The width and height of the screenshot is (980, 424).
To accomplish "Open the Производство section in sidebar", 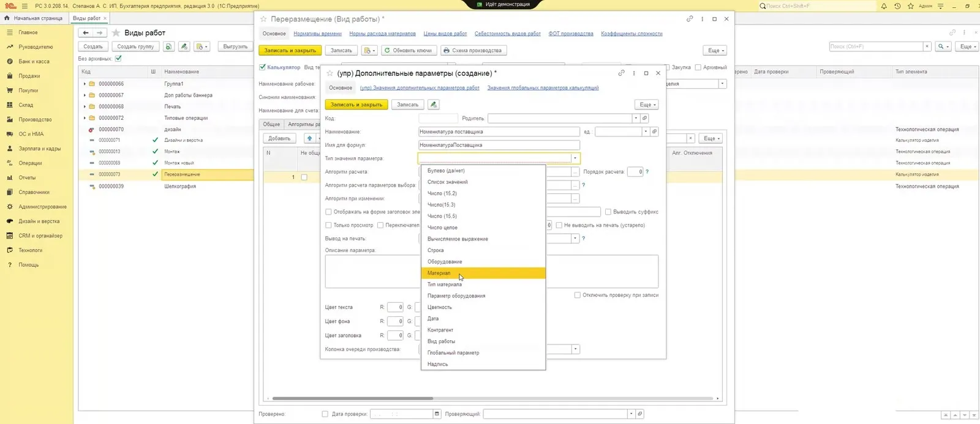I will tap(35, 120).
